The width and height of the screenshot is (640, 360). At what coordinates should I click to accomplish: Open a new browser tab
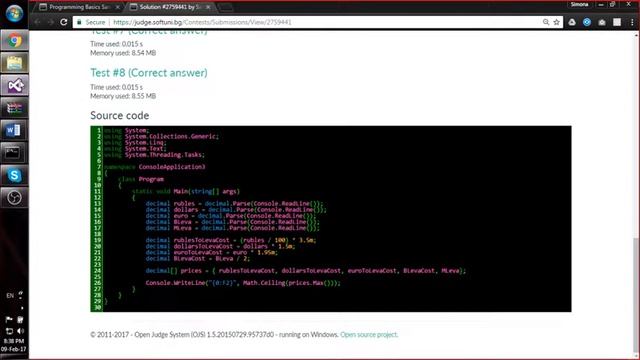(x=226, y=7)
